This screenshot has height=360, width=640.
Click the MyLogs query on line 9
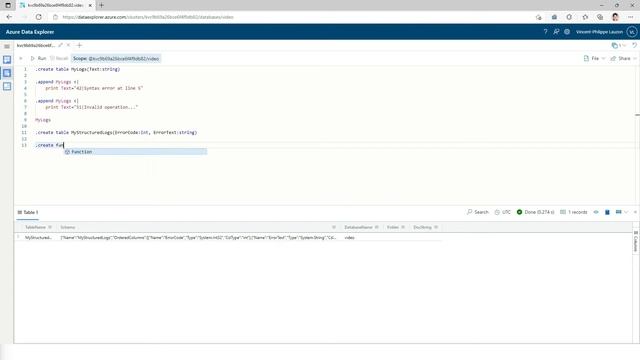[43, 120]
